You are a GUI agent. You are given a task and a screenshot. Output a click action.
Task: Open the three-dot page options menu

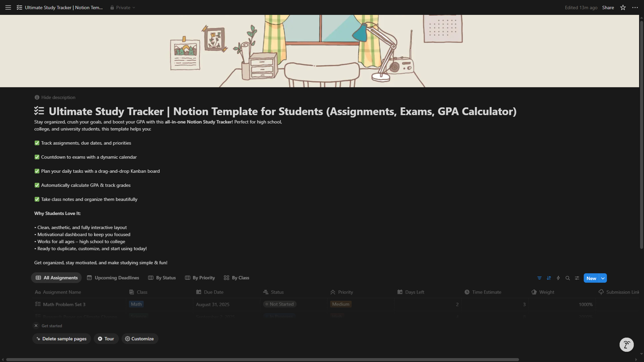point(635,8)
